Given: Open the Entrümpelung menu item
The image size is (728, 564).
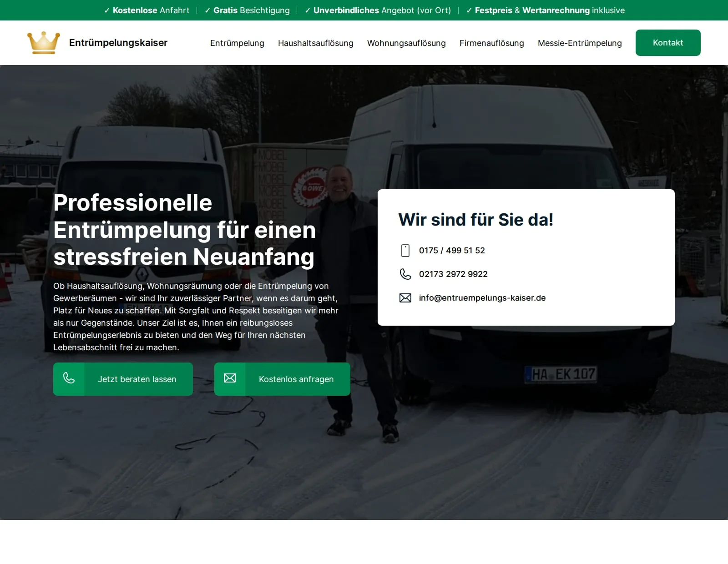Looking at the screenshot, I should 237,43.
